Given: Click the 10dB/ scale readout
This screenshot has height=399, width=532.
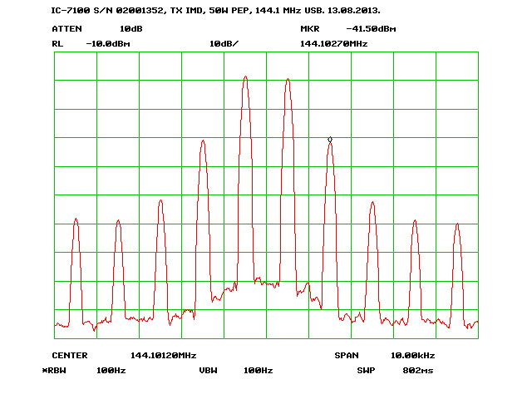Looking at the screenshot, I should 224,44.
